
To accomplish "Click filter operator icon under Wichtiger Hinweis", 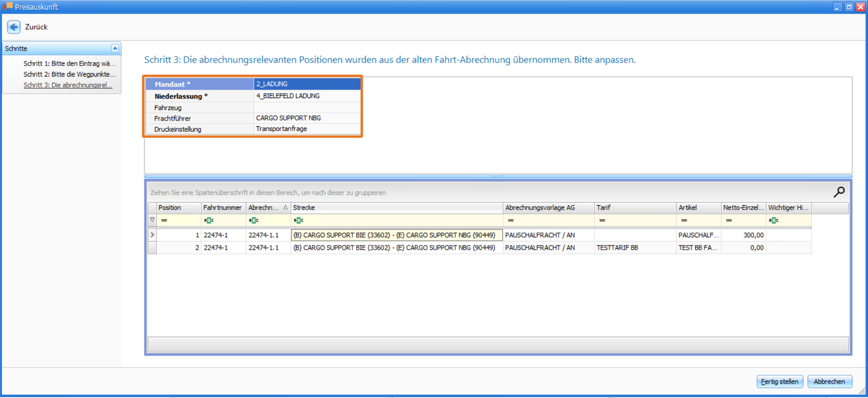I will 773,221.
